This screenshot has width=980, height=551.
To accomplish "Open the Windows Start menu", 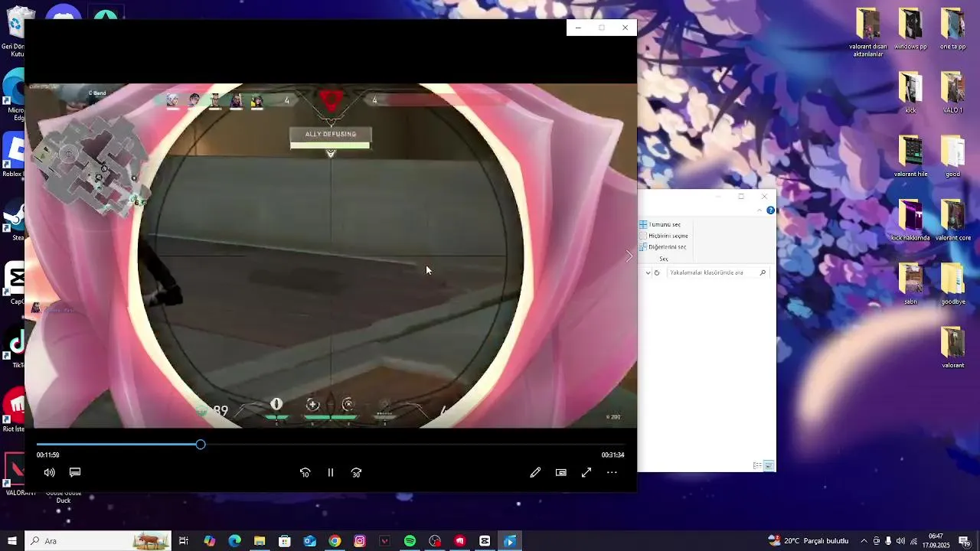I will (11, 541).
